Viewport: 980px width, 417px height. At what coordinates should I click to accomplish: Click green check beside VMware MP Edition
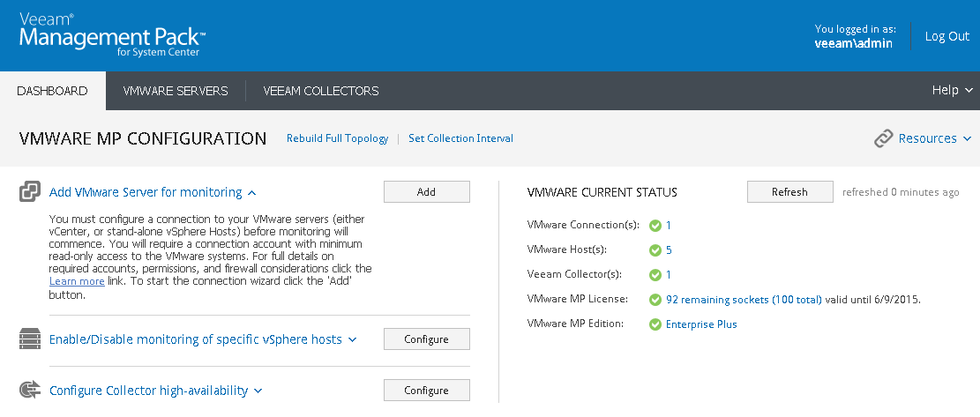pos(655,324)
